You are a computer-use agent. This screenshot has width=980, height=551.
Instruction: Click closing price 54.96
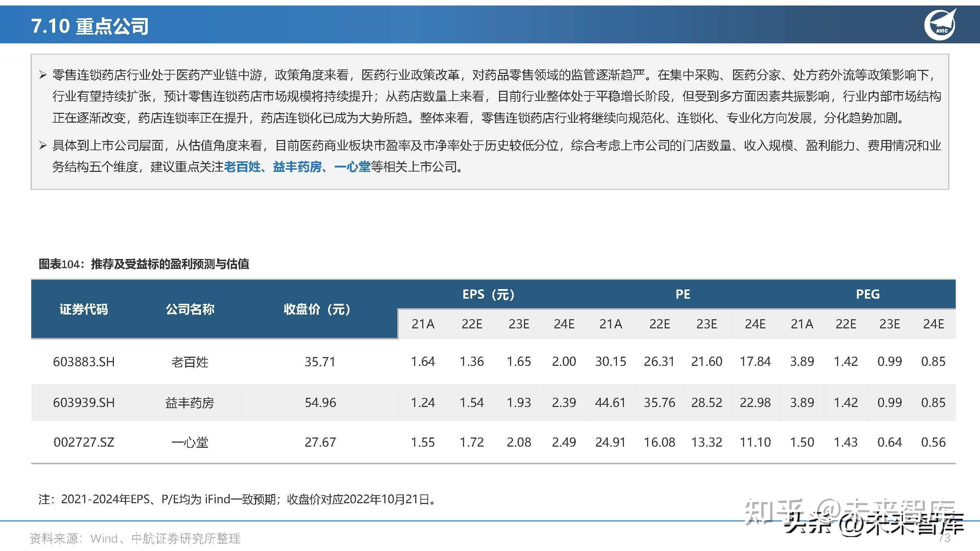(320, 402)
